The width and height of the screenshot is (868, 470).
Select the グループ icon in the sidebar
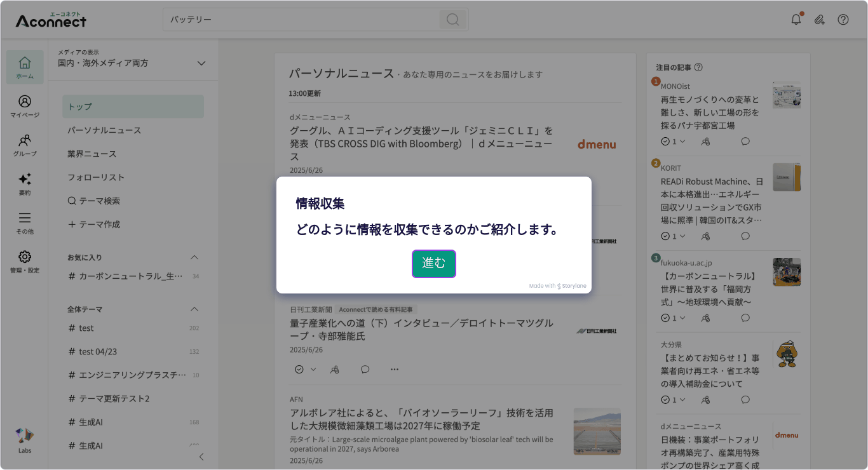pyautogui.click(x=24, y=145)
